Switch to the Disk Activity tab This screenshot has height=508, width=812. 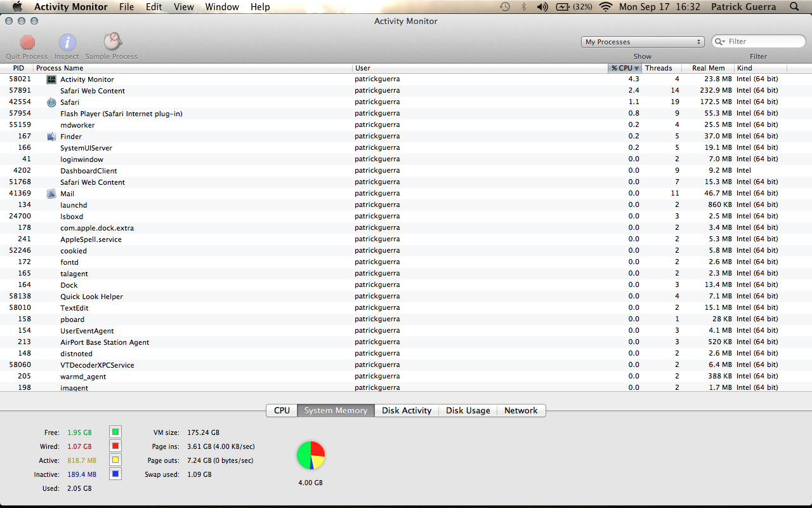[x=407, y=410]
